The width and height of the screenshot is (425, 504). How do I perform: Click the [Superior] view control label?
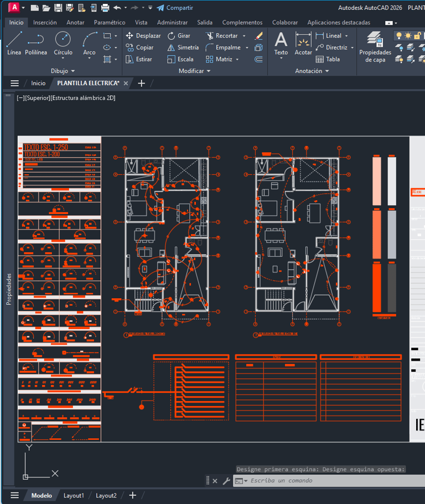tap(38, 98)
